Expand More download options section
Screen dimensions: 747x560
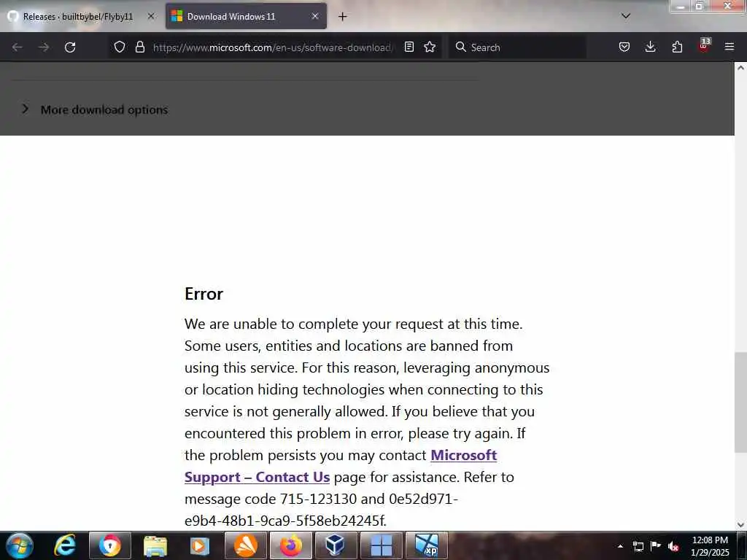click(x=95, y=109)
